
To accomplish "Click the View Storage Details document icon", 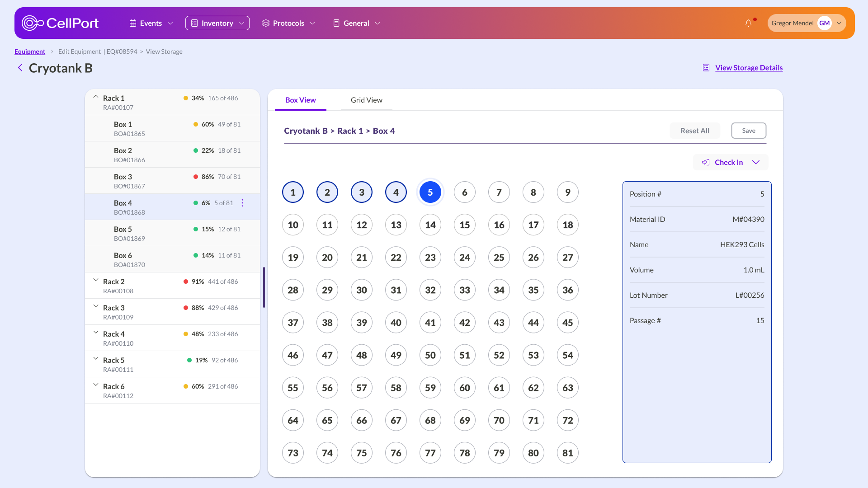I will [x=706, y=68].
